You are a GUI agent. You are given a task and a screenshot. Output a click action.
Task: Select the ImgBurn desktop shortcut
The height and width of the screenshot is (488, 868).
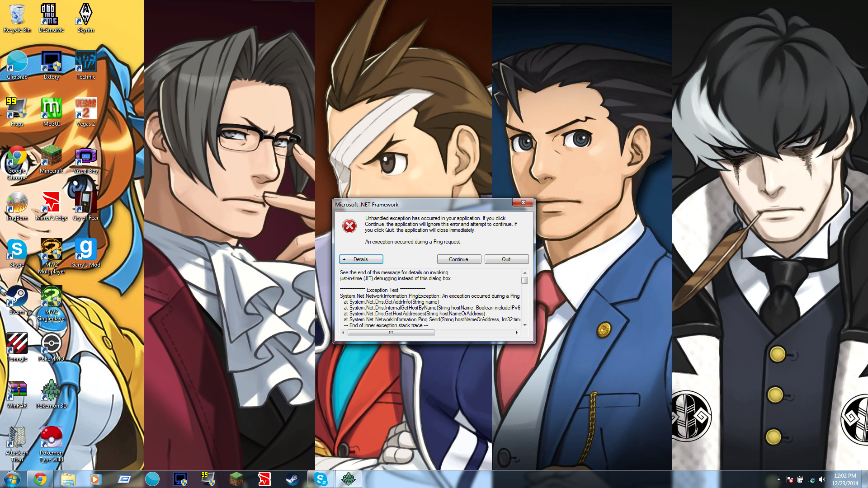point(17,206)
